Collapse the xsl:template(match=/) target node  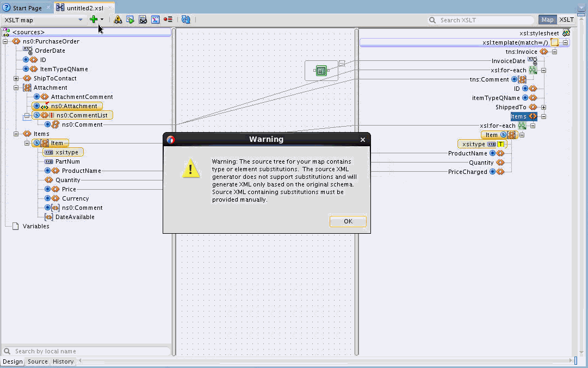tap(565, 42)
